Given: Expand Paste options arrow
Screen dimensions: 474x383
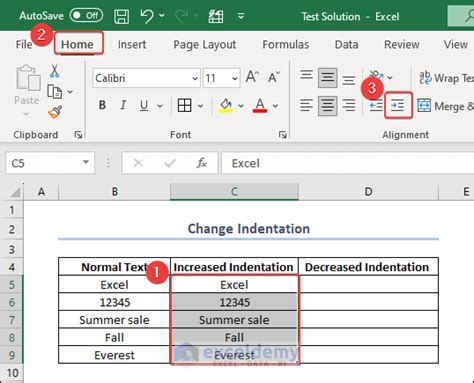Looking at the screenshot, I should pyautogui.click(x=26, y=114).
